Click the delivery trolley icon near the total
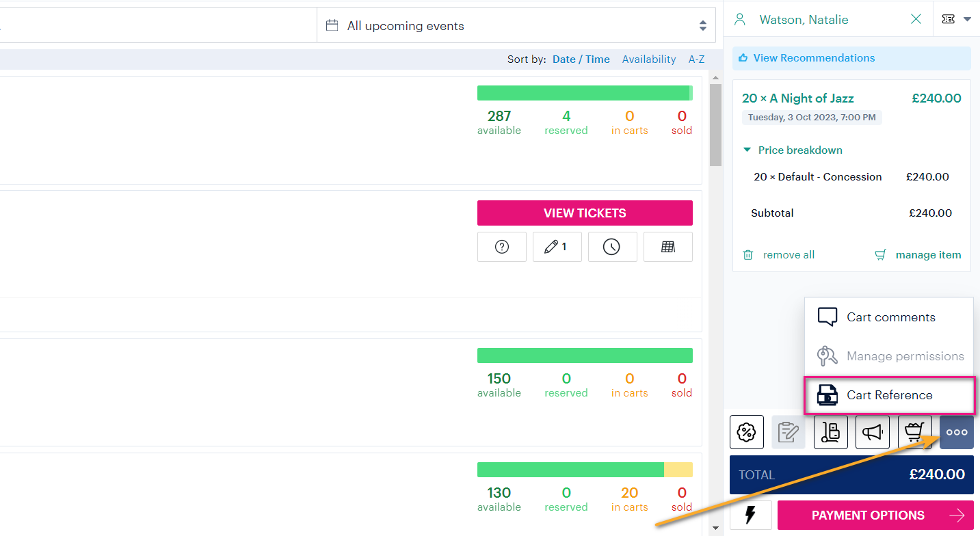Screen dimensions: 980x536 click(x=830, y=431)
